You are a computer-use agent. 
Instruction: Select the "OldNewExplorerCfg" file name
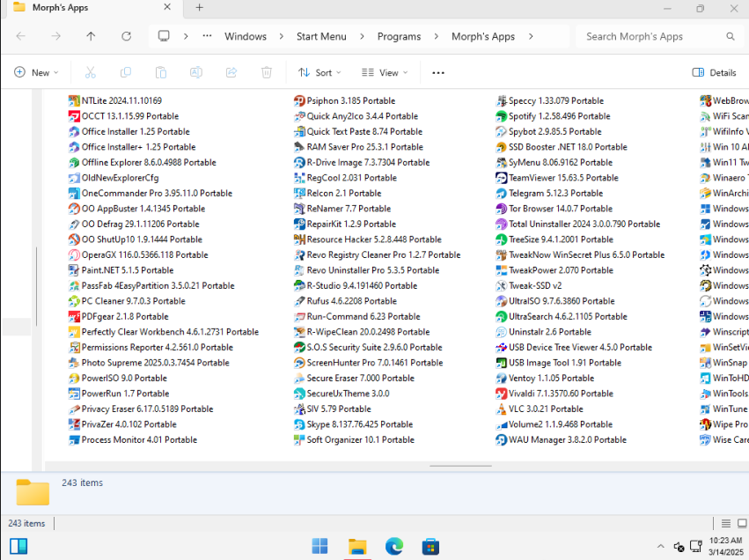pos(120,178)
